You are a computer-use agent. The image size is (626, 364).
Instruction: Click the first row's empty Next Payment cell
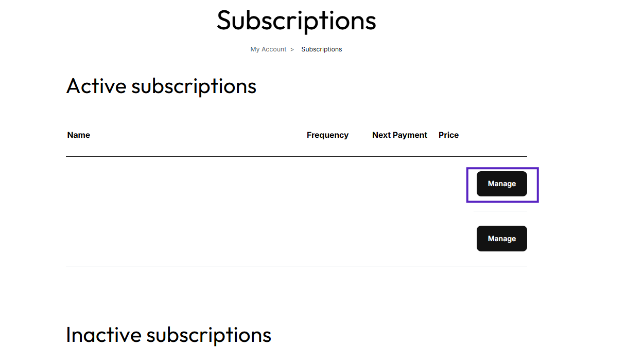tap(399, 184)
